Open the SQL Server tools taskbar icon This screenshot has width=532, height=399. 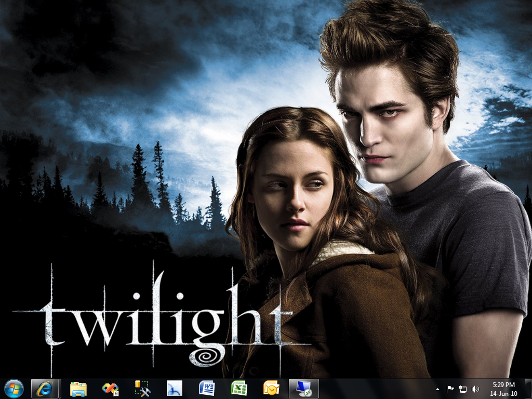(x=142, y=389)
